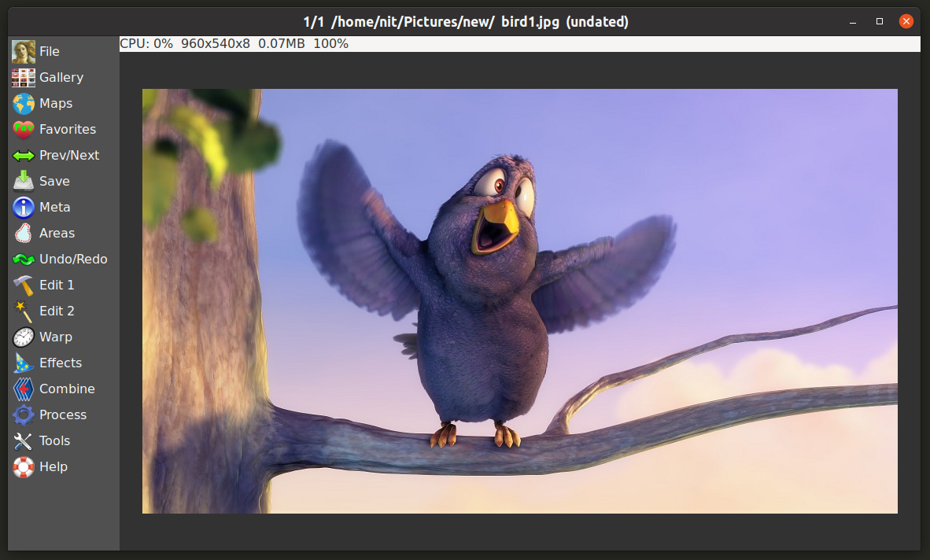
Task: Open the Meta menu label
Action: pyautogui.click(x=54, y=208)
